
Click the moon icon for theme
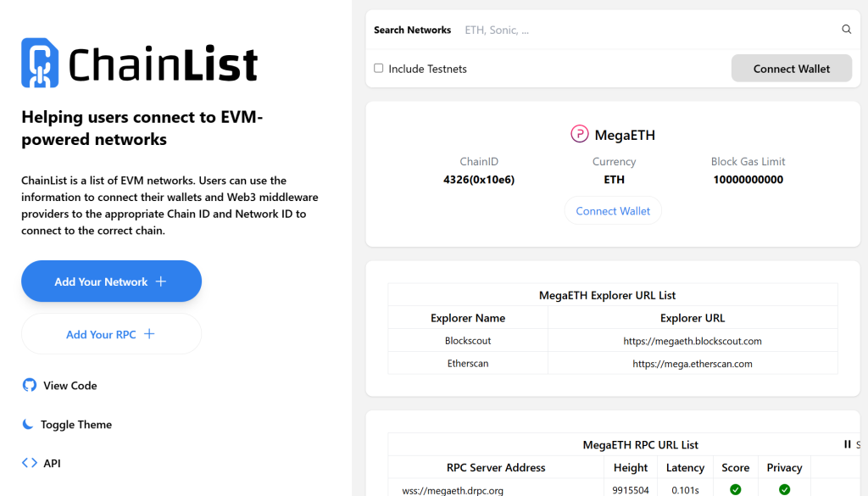28,424
